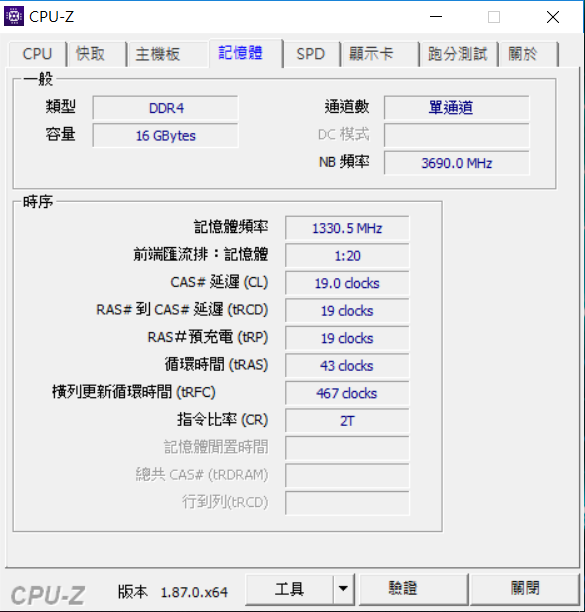The height and width of the screenshot is (612, 585).
Task: Click the NB 頻率 label
Action: [344, 162]
